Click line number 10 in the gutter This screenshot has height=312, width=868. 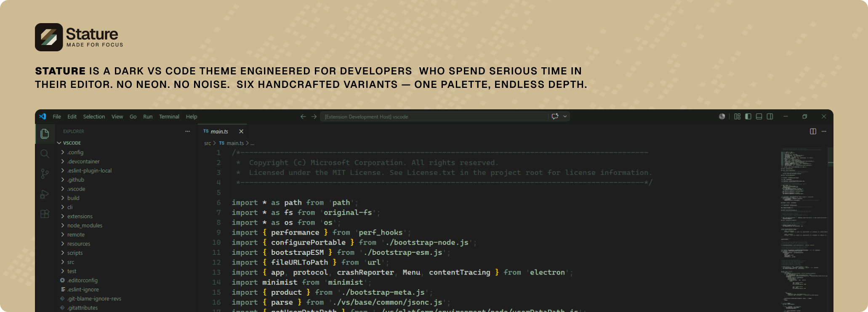click(x=216, y=243)
